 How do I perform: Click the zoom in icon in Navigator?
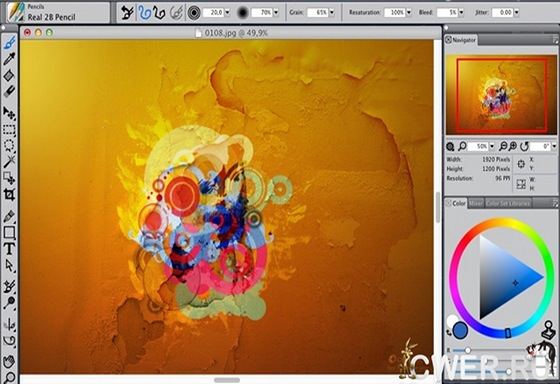[512, 146]
